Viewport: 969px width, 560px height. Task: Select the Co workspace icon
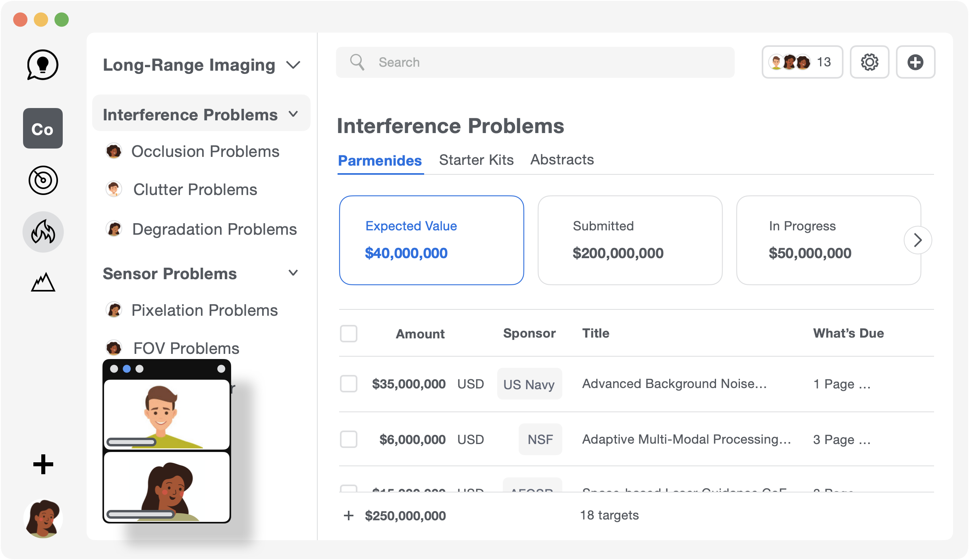click(43, 128)
